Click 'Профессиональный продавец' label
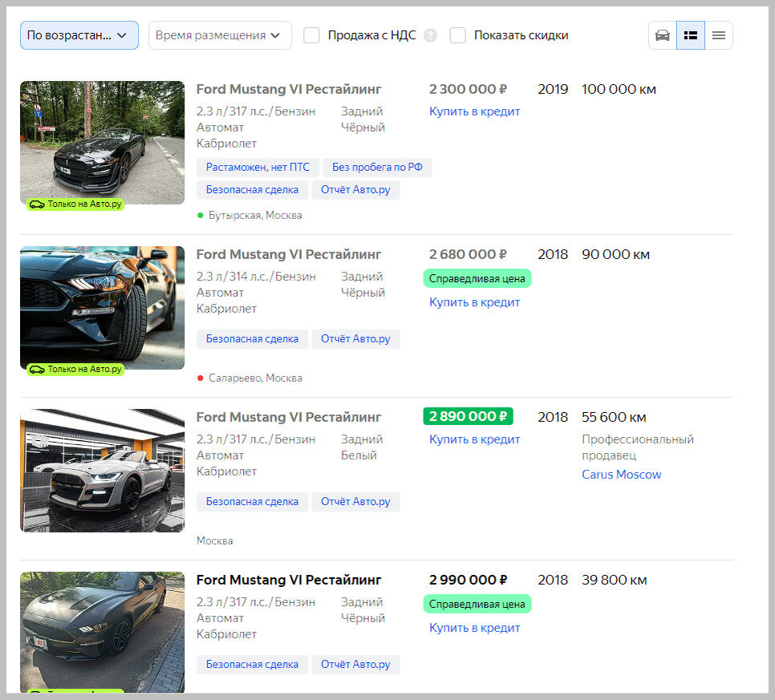The height and width of the screenshot is (700, 775). [638, 447]
